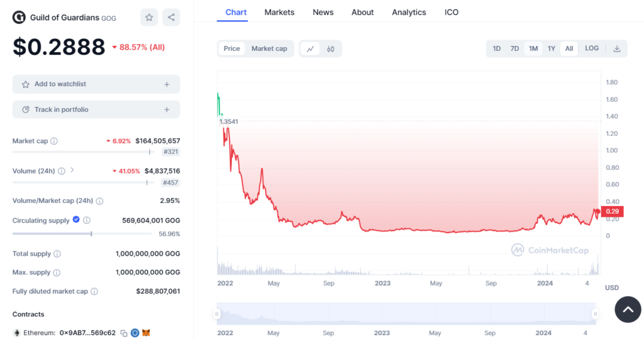Toggle chart to Market cap view

269,49
